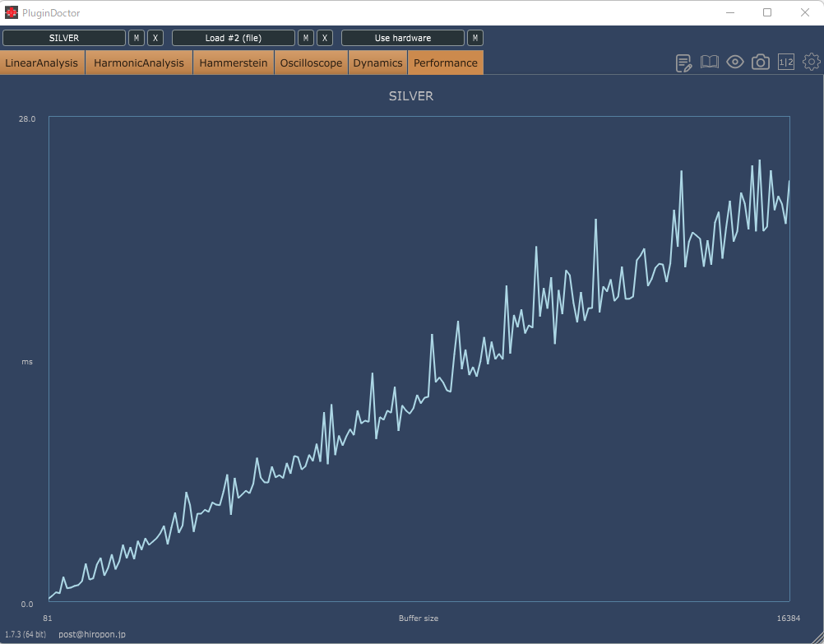Click the Use hardware button

click(402, 38)
